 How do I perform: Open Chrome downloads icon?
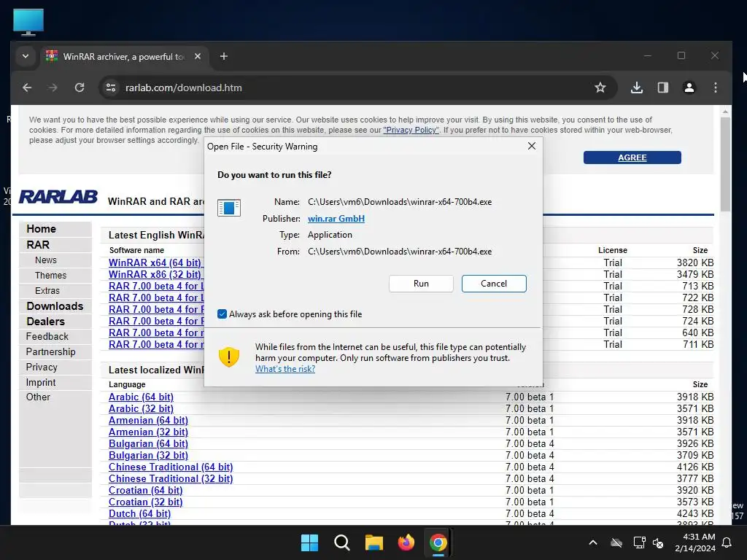(636, 87)
